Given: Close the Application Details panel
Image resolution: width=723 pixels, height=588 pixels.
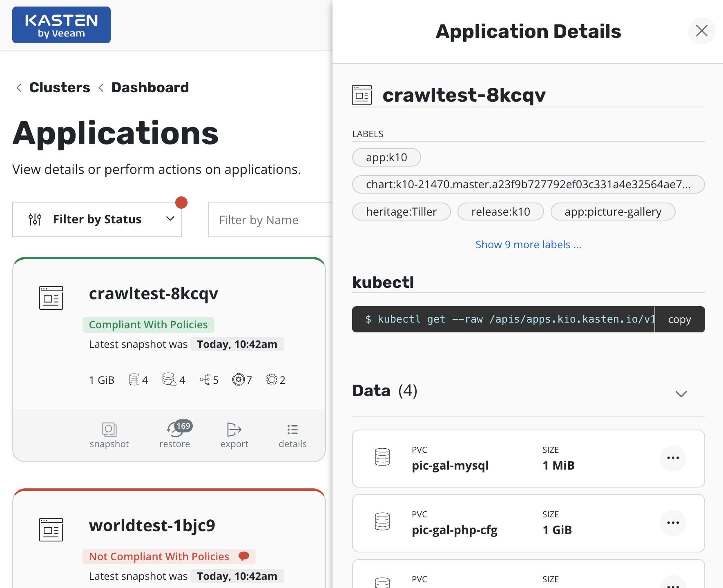Looking at the screenshot, I should (x=701, y=31).
